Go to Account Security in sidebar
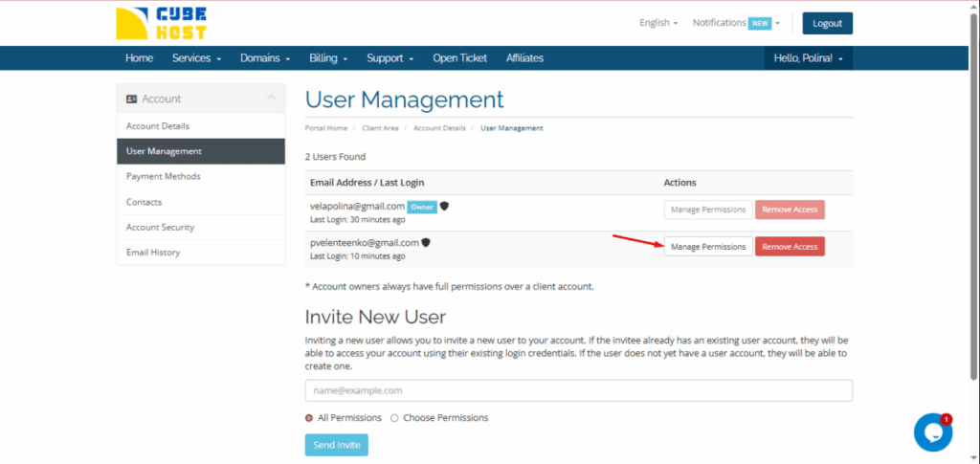 (160, 228)
